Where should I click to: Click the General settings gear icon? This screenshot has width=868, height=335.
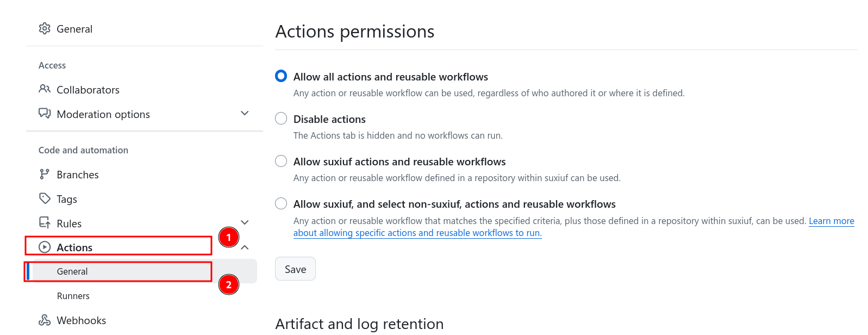[45, 29]
